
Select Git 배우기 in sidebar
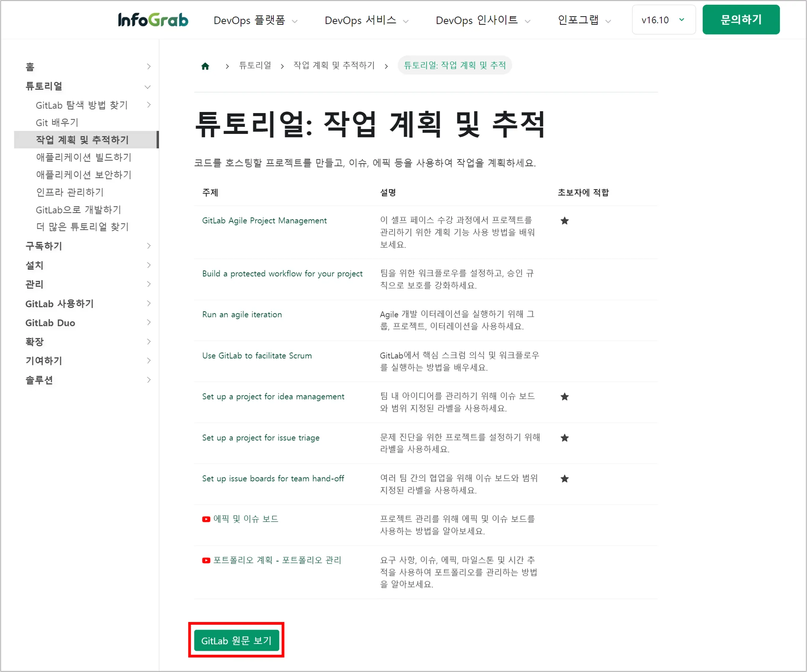57,123
